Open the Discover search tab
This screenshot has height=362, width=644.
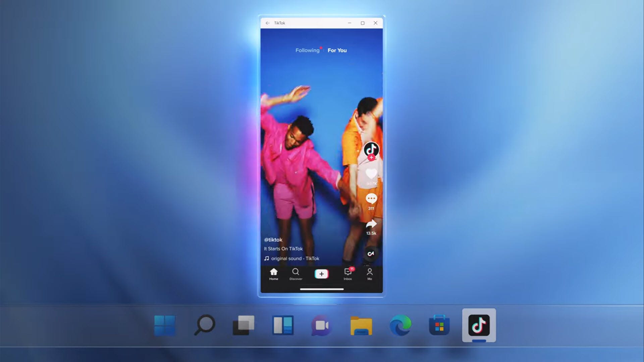click(296, 274)
